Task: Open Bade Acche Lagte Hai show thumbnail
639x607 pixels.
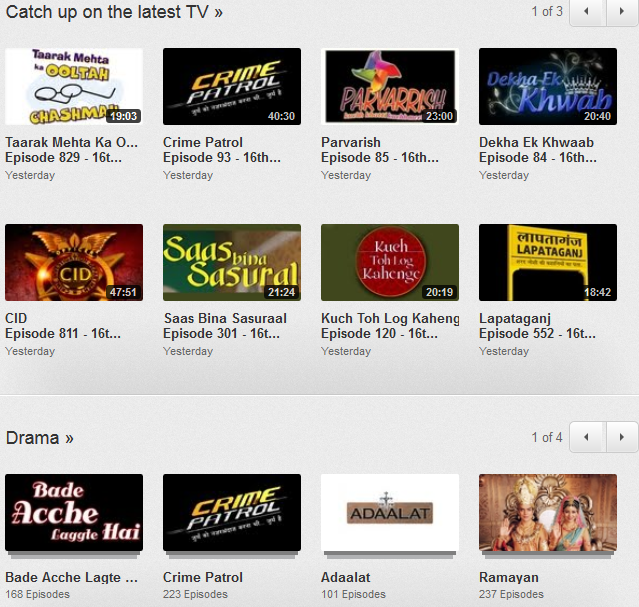Action: coord(74,512)
